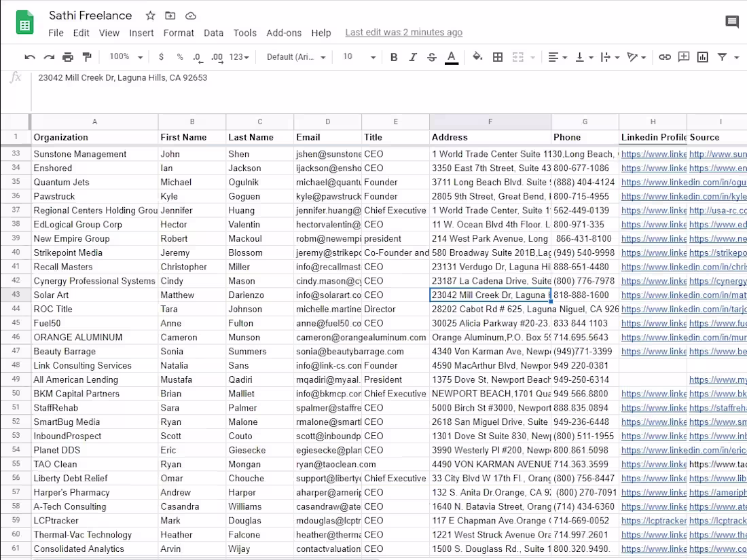Insert a link into the selected cell
This screenshot has width=747, height=560.
(x=665, y=57)
